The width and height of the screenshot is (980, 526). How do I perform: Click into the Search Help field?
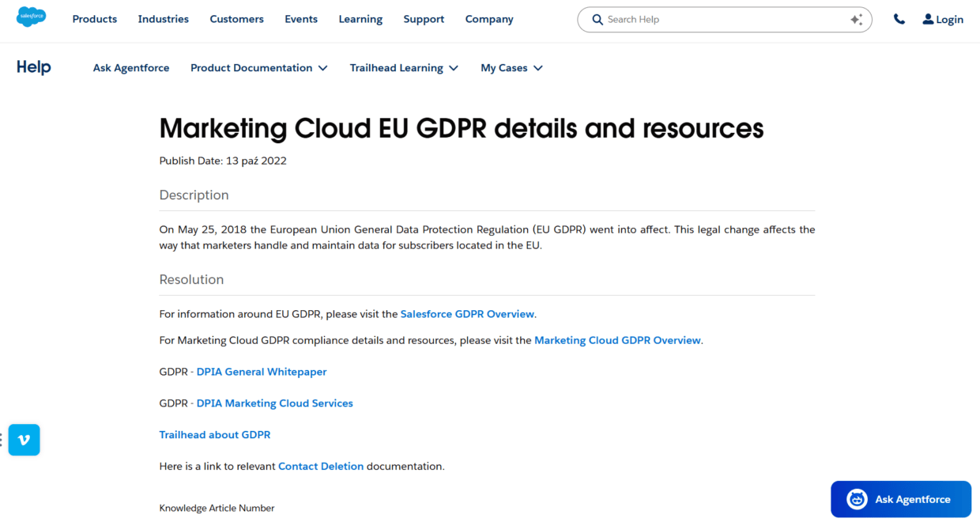pos(725,20)
